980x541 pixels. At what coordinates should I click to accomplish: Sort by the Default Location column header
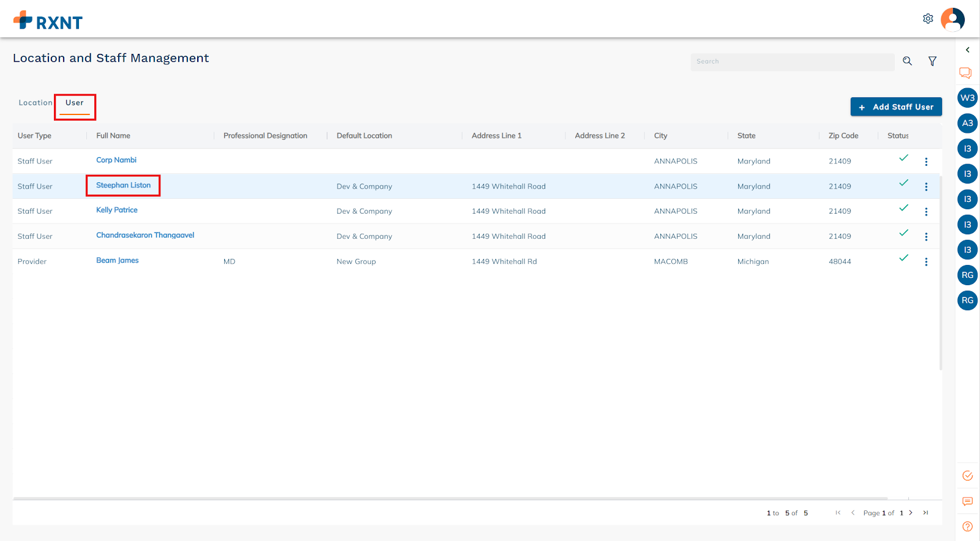(364, 136)
